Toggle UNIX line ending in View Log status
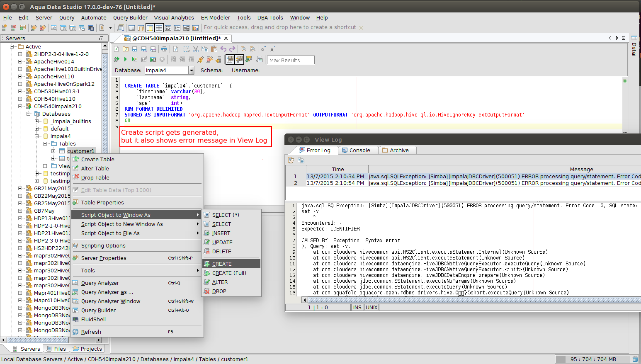641x364 pixels. (x=371, y=307)
